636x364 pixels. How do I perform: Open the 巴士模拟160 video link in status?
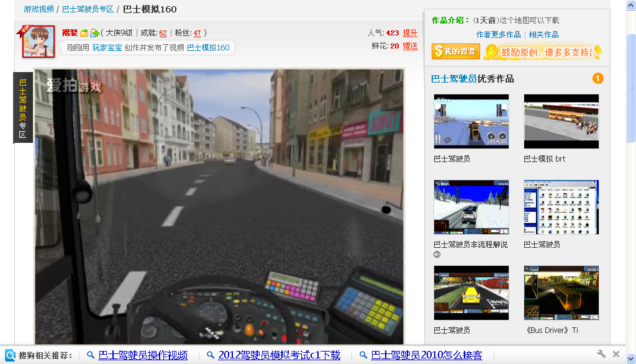pos(208,47)
